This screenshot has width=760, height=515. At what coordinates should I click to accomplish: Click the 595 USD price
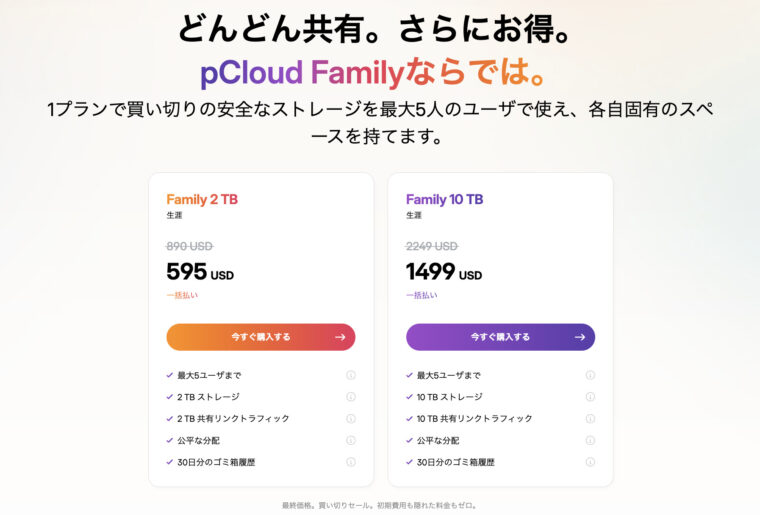200,272
